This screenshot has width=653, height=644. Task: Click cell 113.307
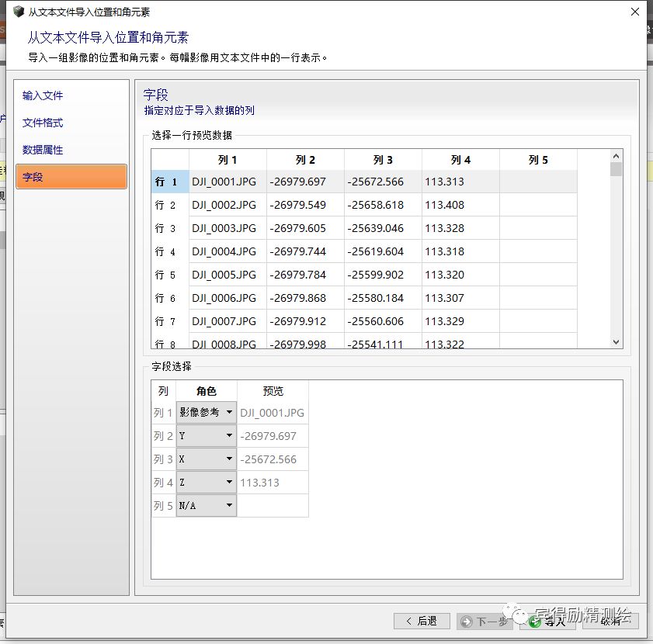click(x=460, y=298)
